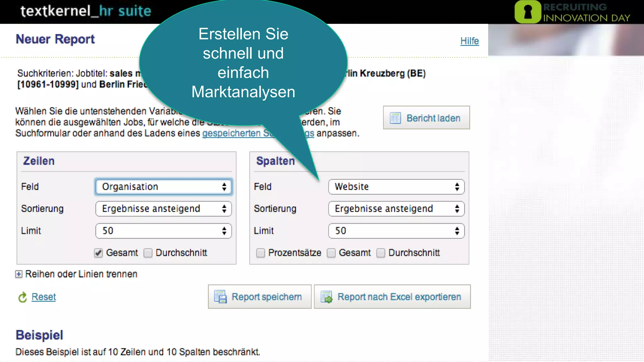Screen dimensions: 644x362
Task: Click Report nach Excel exportieren button
Action: click(x=392, y=297)
